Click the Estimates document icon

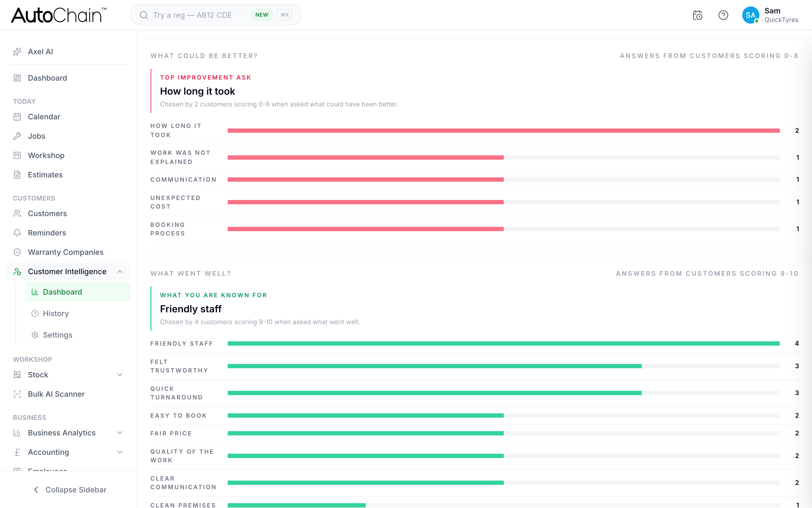click(17, 175)
